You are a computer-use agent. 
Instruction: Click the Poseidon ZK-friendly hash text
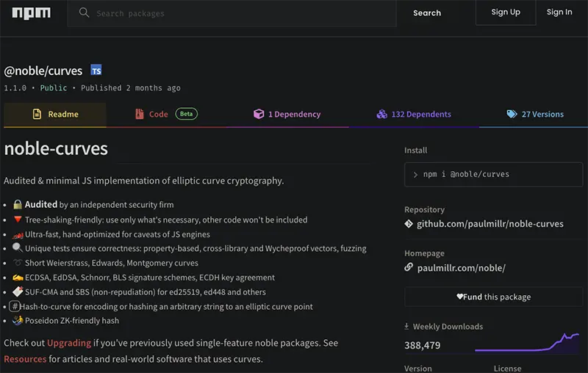pos(72,321)
